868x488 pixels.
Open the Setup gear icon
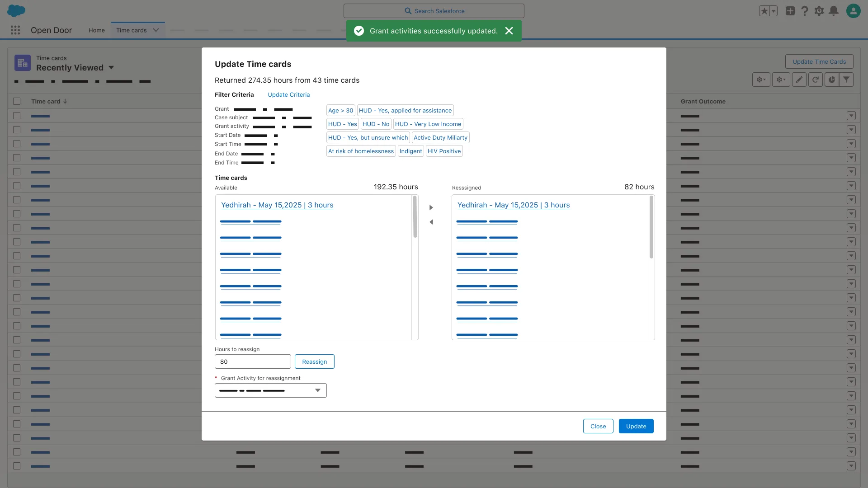pos(819,11)
